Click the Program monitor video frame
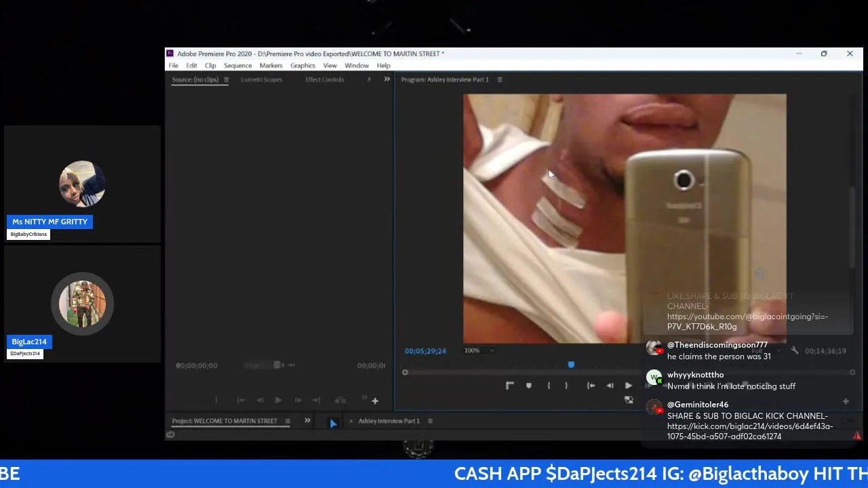This screenshot has height=488, width=868. pyautogui.click(x=625, y=218)
